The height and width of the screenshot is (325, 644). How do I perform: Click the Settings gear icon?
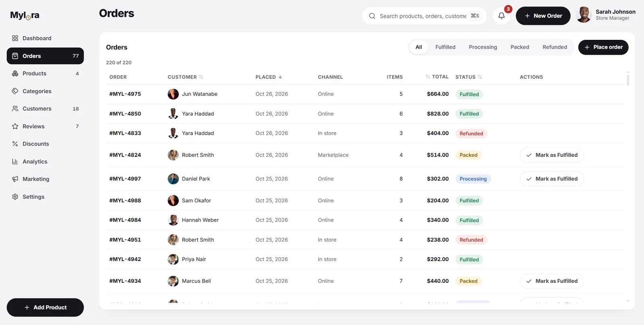(x=15, y=197)
